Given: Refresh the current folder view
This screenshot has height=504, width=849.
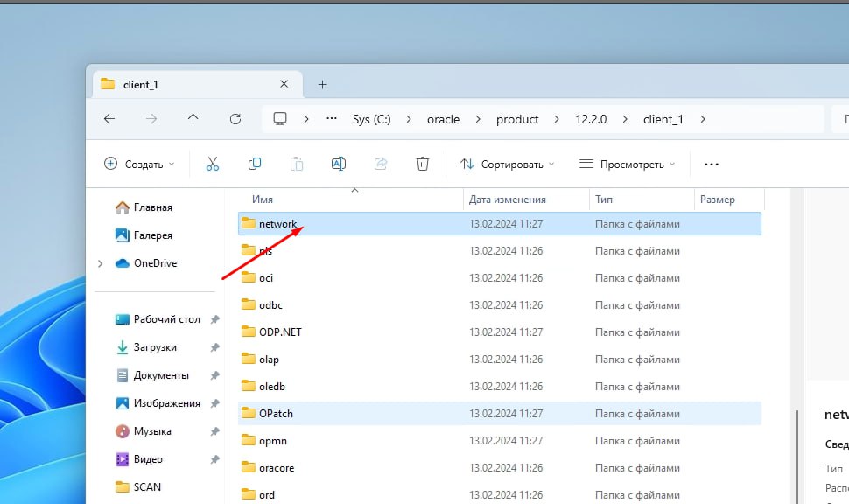Looking at the screenshot, I should (x=235, y=119).
